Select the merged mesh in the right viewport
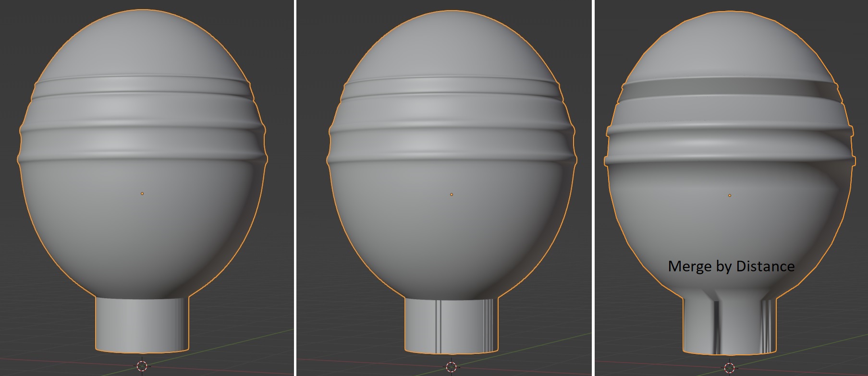 (730, 182)
